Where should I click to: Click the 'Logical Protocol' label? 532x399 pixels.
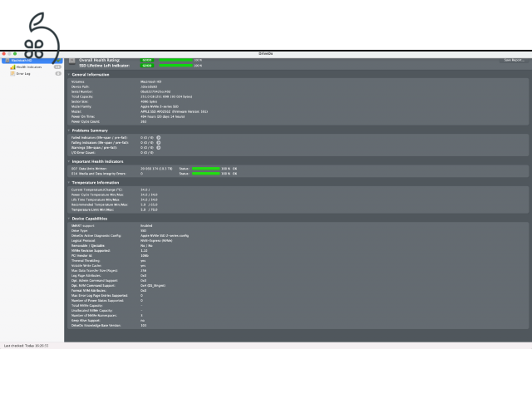pyautogui.click(x=83, y=240)
